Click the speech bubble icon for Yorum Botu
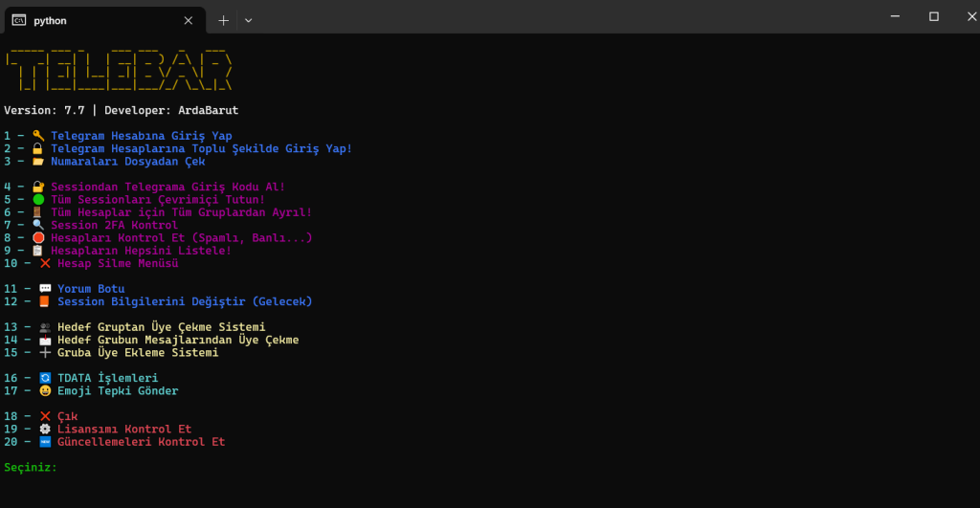Viewport: 980px width, 508px height. (45, 289)
